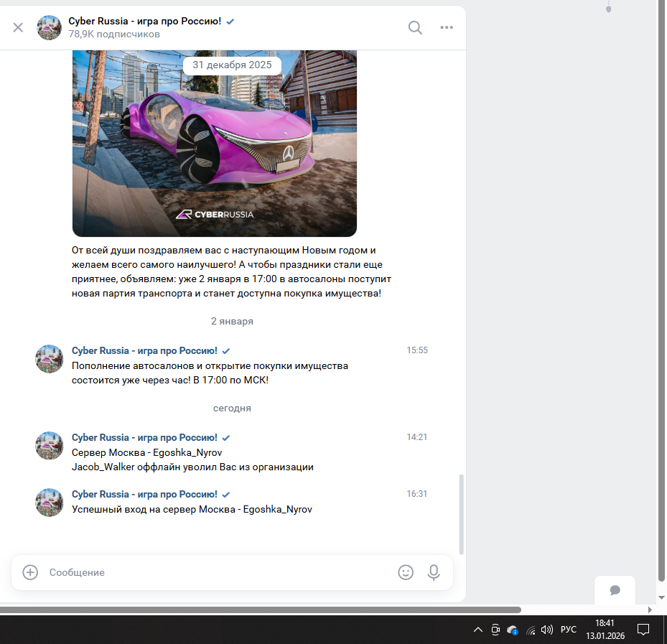Screen dimensions: 667x644
Task: Click the browser page vertical scrollbar thumb
Action: click(661, 289)
